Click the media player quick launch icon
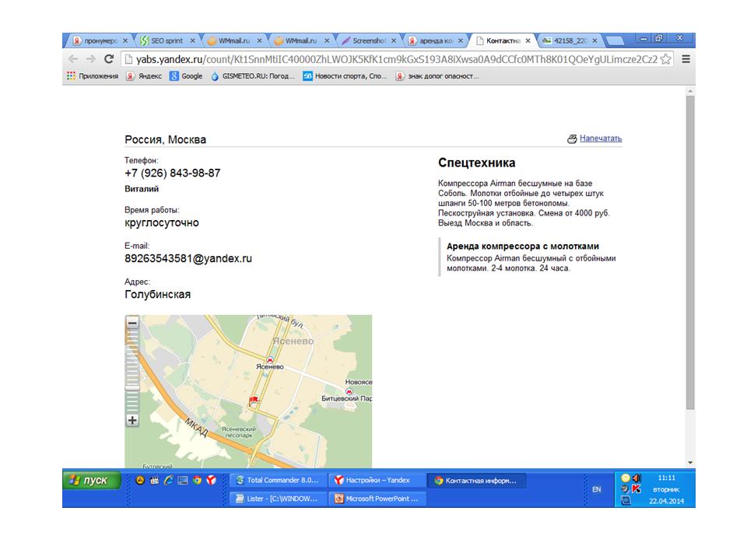This screenshot has height=560, width=747. point(154,481)
